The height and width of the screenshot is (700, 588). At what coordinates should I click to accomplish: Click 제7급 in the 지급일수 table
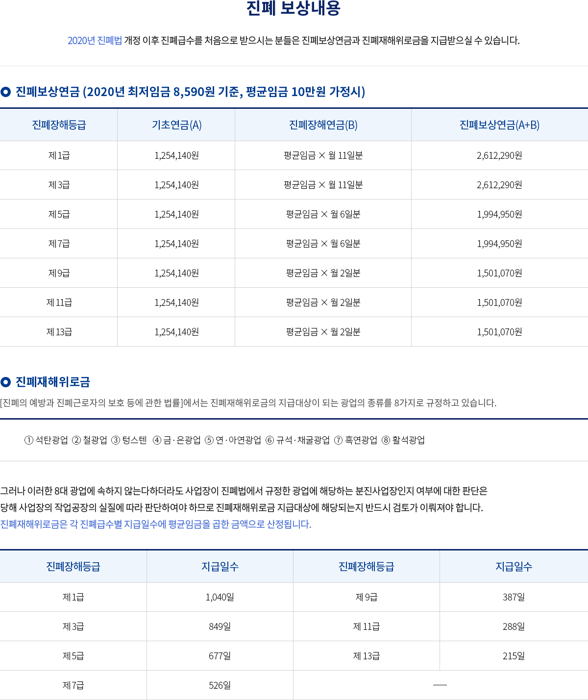pyautogui.click(x=73, y=685)
